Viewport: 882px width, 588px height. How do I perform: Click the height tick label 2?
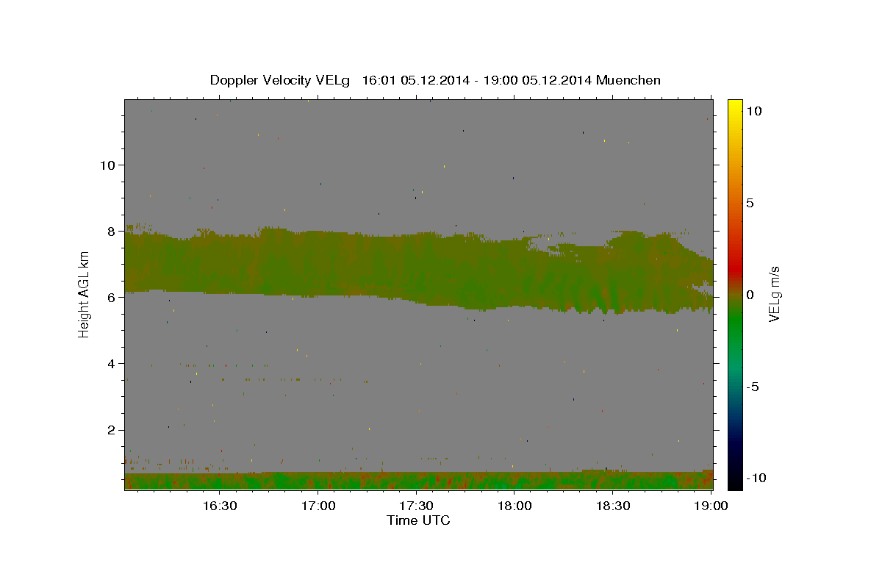point(112,429)
